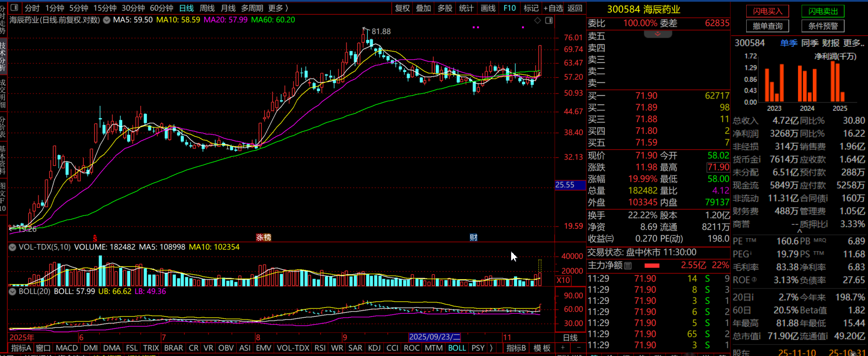Open 撤单查询 order cancel query
This screenshot has width=868, height=356.
coord(767,26)
